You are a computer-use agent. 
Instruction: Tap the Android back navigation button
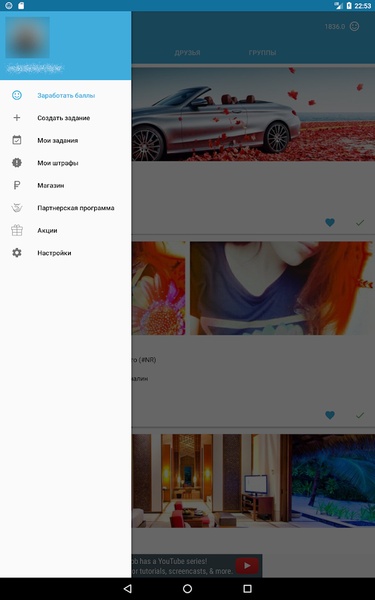coord(128,589)
